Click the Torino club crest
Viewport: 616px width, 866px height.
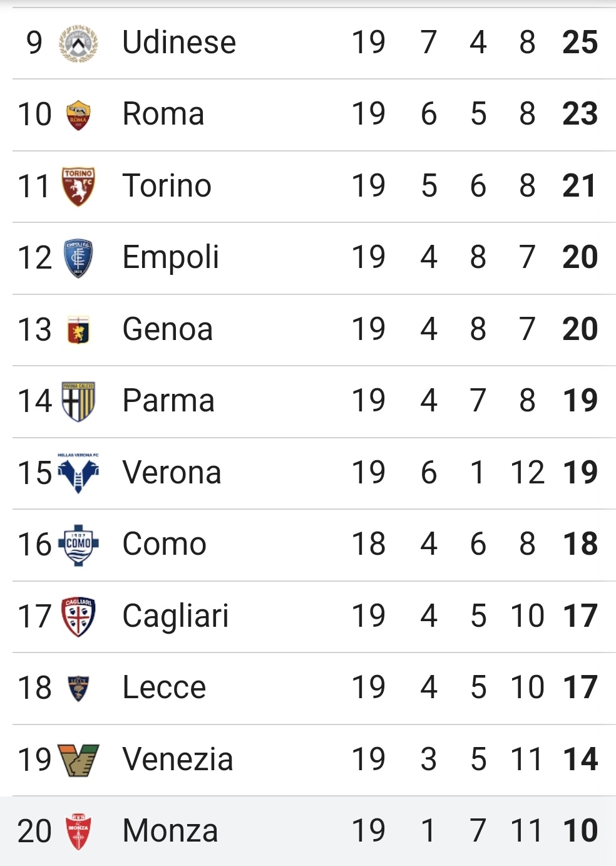(x=78, y=187)
